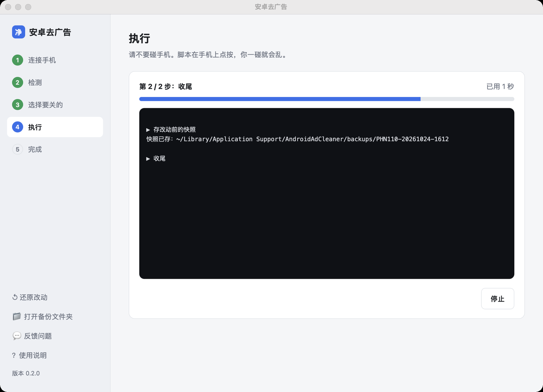The width and height of the screenshot is (543, 392).
Task: Select the 执行 step in sidebar
Action: (x=55, y=127)
